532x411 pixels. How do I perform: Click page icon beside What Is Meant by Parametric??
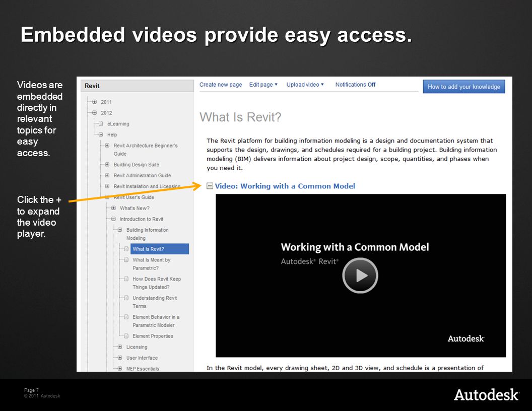click(x=126, y=260)
